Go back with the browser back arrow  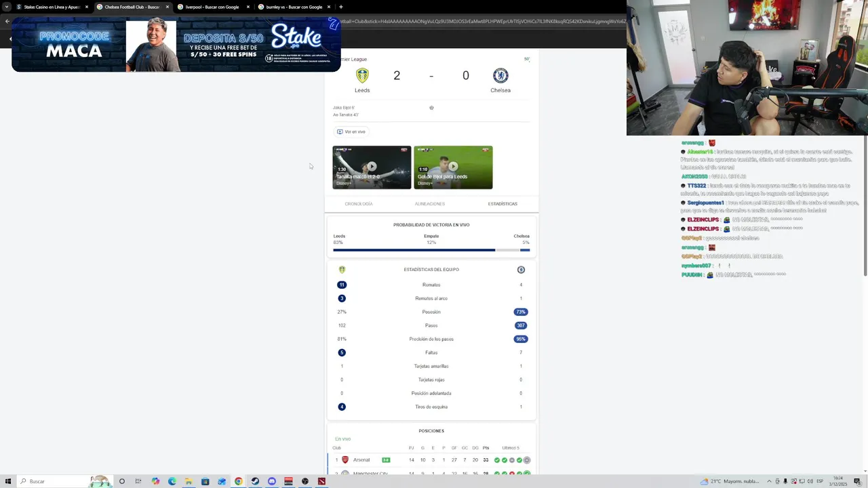[x=7, y=21]
